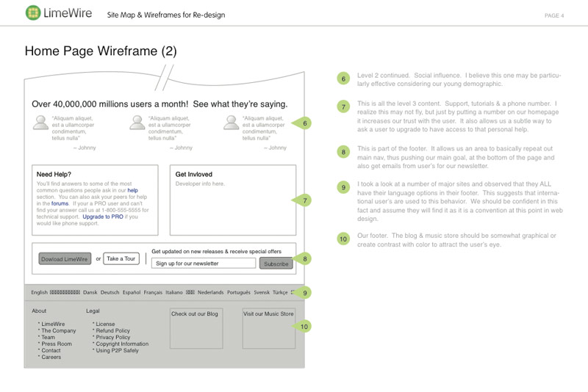Click the leftmost testimonial user avatar
Screen dimensions: 588x392
[x=40, y=123]
